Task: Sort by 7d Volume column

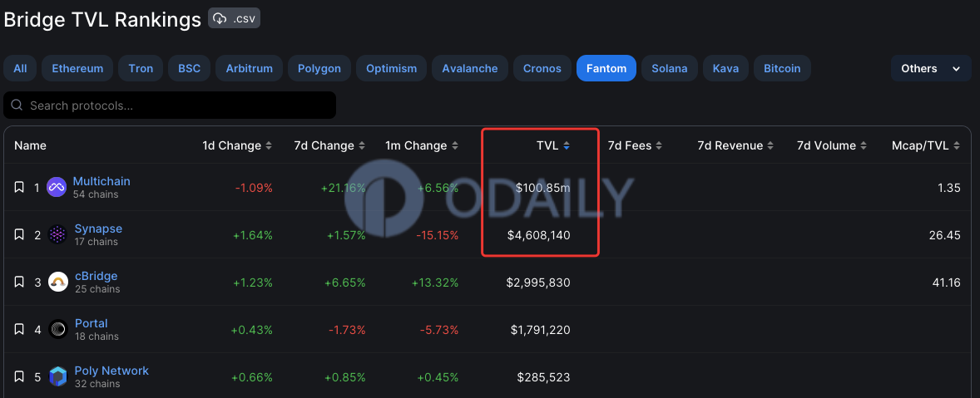Action: [832, 146]
